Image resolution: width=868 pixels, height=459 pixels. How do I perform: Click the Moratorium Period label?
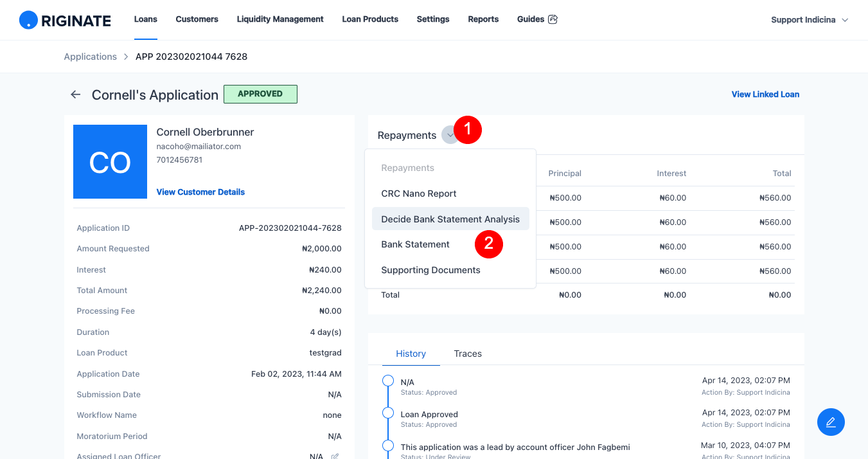pyautogui.click(x=112, y=437)
